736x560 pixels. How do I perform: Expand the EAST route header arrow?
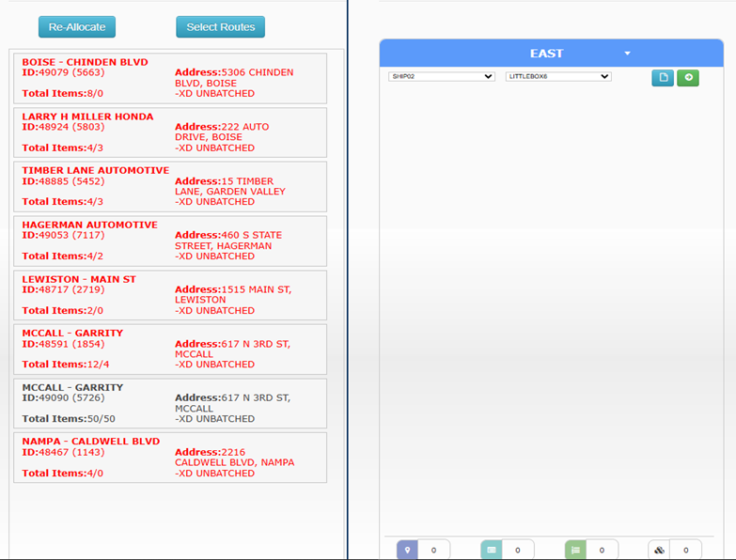627,54
